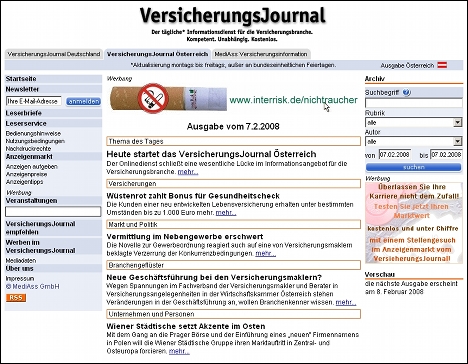Image resolution: width=468 pixels, height=364 pixels.
Task: Click the MedAss GmbH copyright link
Action: pyautogui.click(x=33, y=286)
